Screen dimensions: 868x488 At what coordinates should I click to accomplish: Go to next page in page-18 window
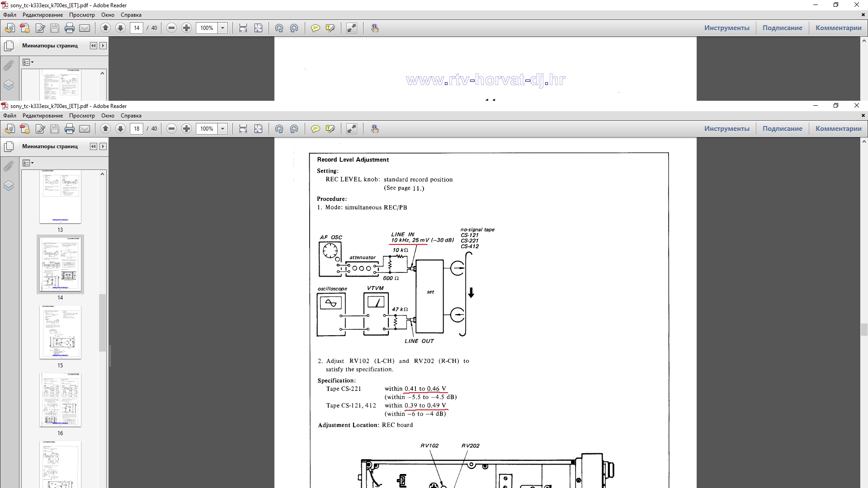coord(120,129)
